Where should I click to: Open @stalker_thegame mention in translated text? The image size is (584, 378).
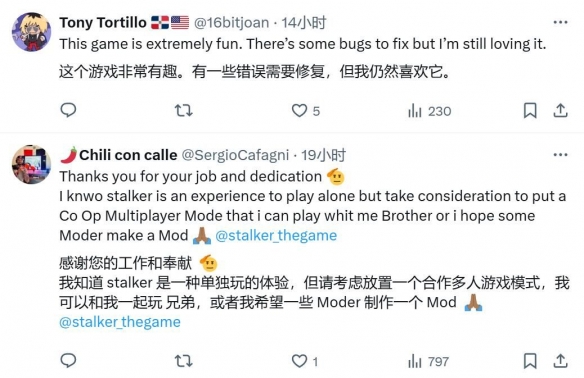[120, 322]
